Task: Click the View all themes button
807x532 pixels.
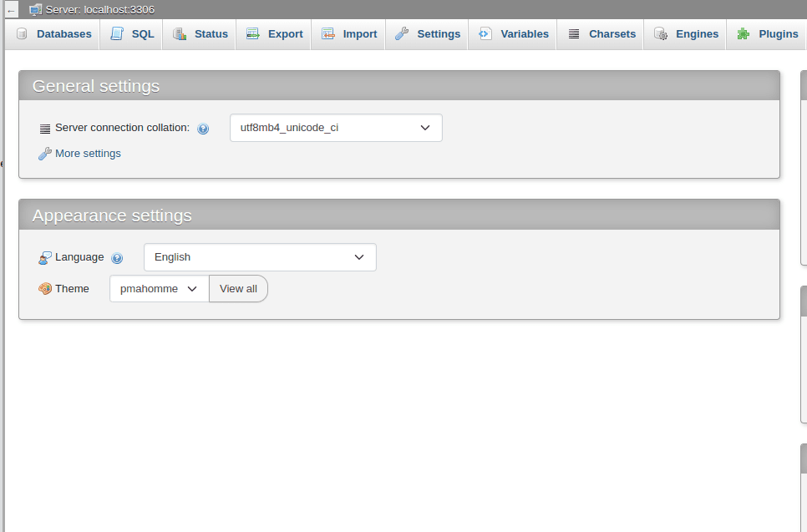Action: (238, 289)
